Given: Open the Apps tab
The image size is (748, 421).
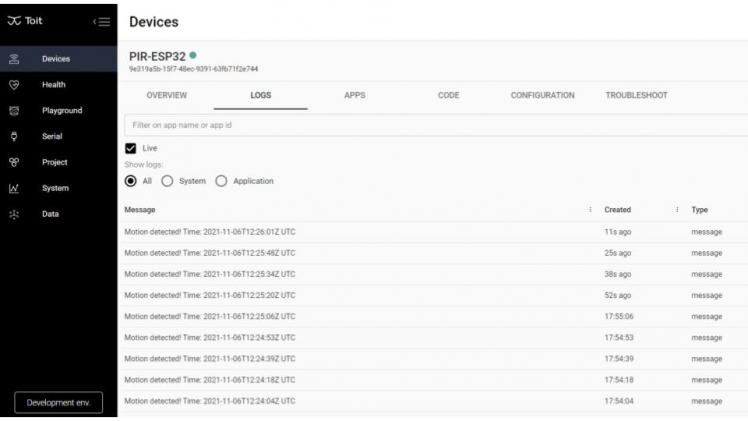Looking at the screenshot, I should pos(354,95).
